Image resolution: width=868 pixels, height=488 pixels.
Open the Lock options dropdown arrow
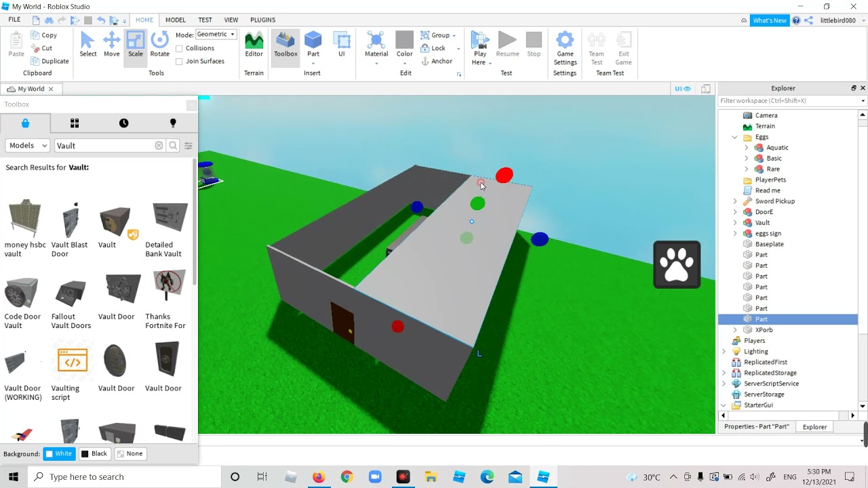pos(458,49)
